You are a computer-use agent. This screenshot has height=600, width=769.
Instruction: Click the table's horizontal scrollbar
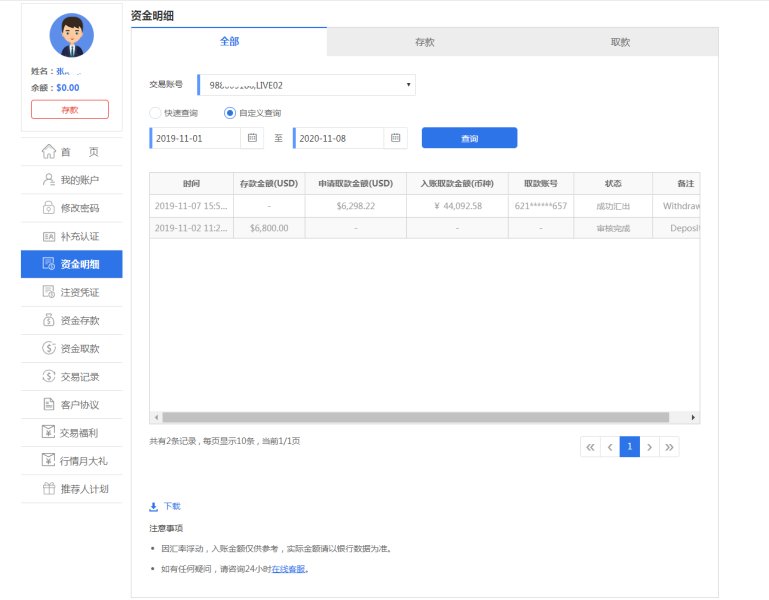(x=415, y=417)
